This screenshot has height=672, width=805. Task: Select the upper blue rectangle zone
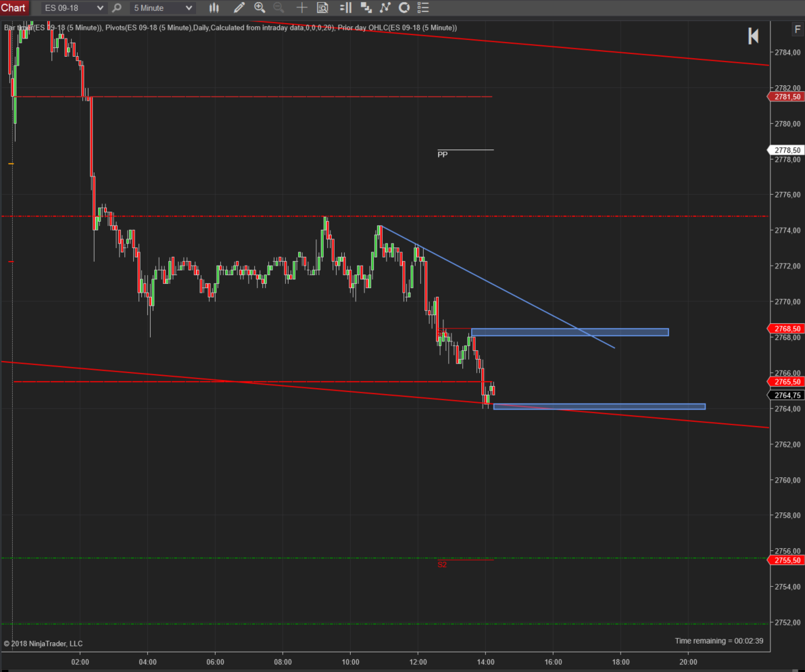point(570,332)
